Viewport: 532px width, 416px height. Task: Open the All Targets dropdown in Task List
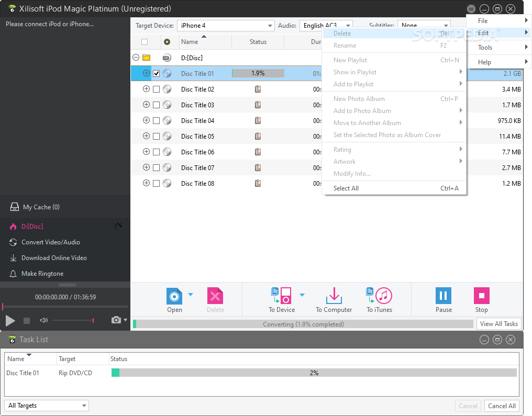click(x=47, y=406)
